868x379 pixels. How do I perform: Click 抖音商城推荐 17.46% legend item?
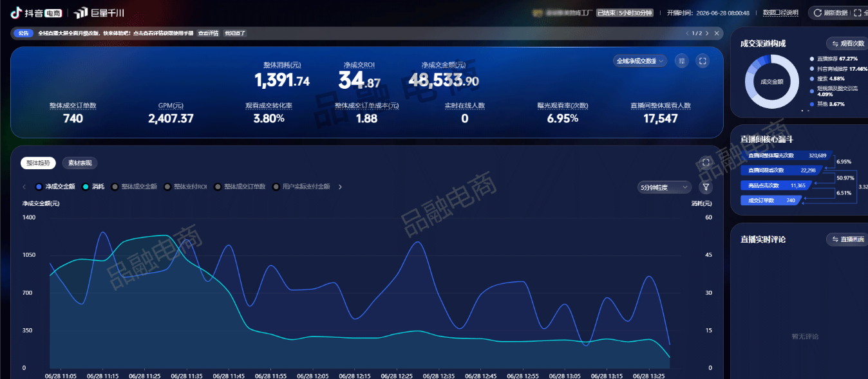[x=838, y=68]
